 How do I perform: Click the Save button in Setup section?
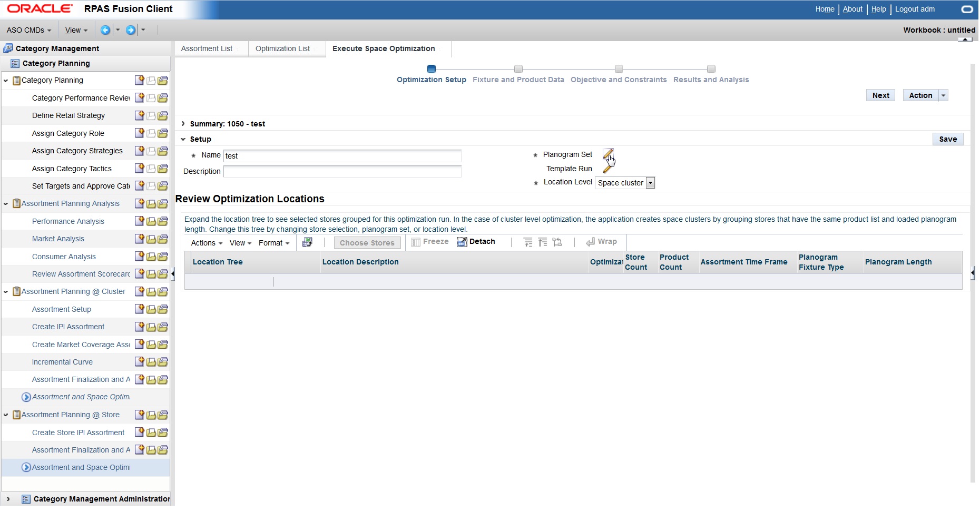click(948, 139)
